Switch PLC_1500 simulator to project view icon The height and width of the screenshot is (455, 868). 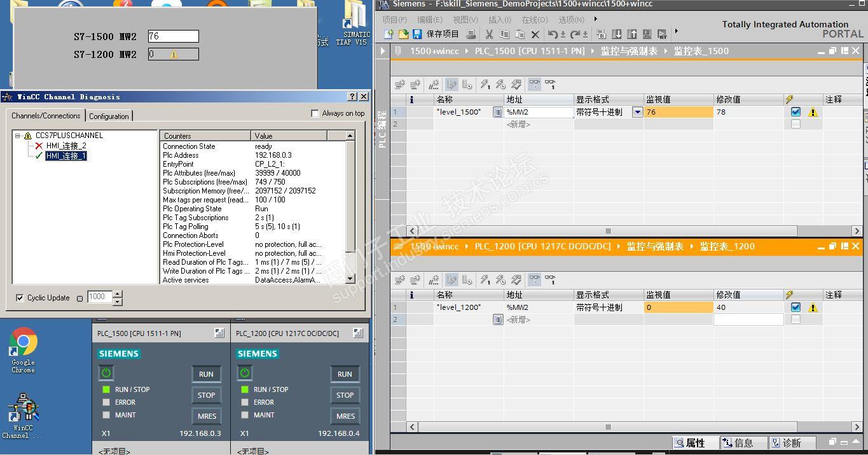pos(219,333)
